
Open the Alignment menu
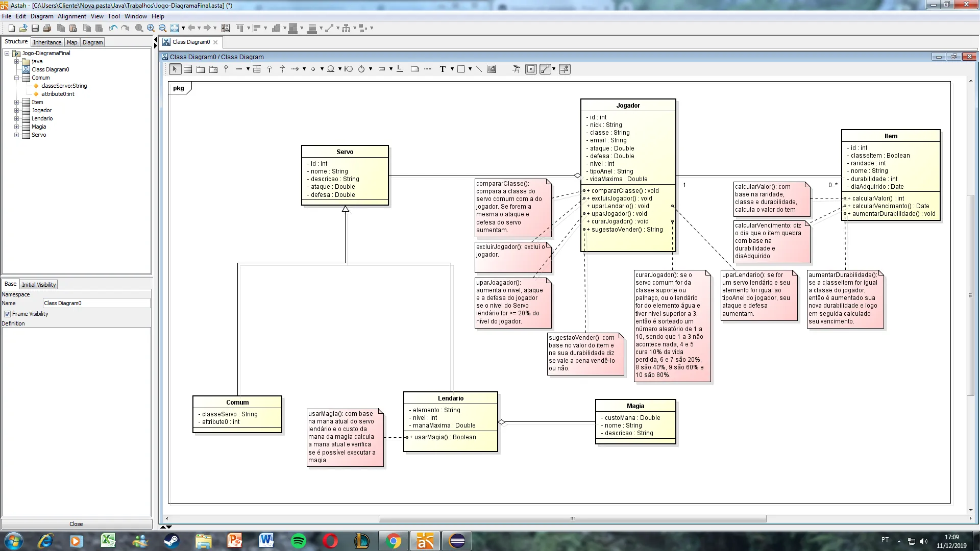pyautogui.click(x=71, y=16)
